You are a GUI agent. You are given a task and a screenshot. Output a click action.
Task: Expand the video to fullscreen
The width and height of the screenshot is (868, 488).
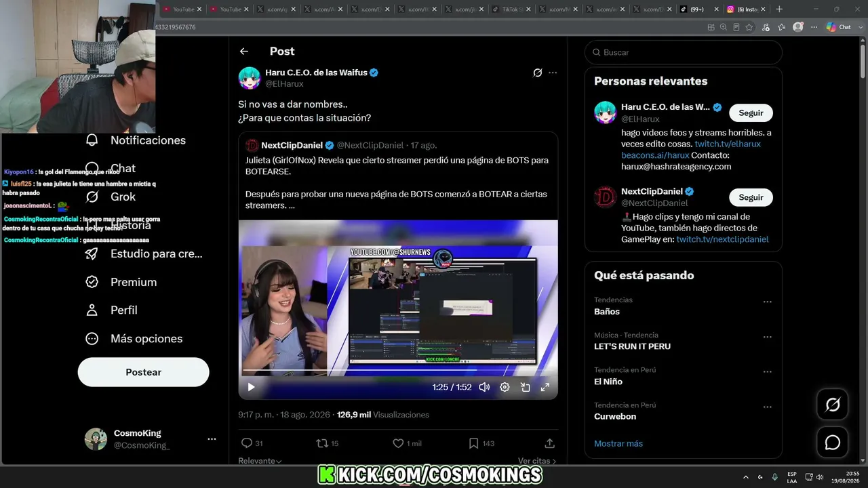pos(545,387)
